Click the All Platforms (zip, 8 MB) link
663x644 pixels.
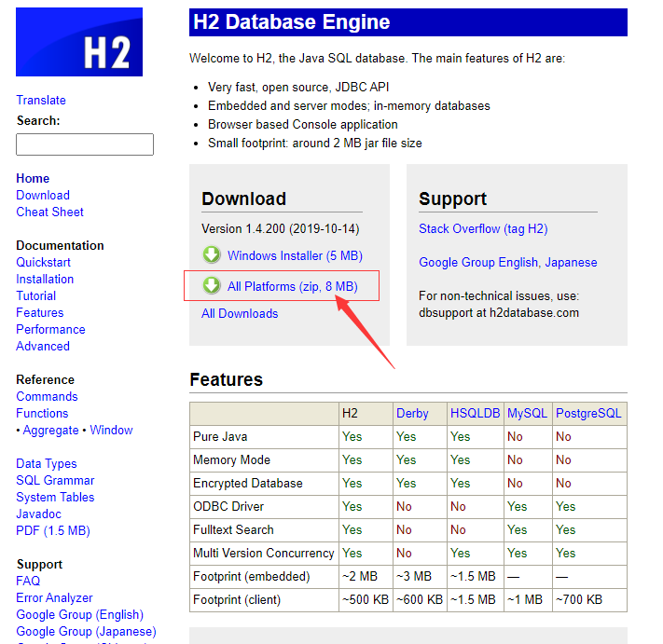tap(293, 286)
